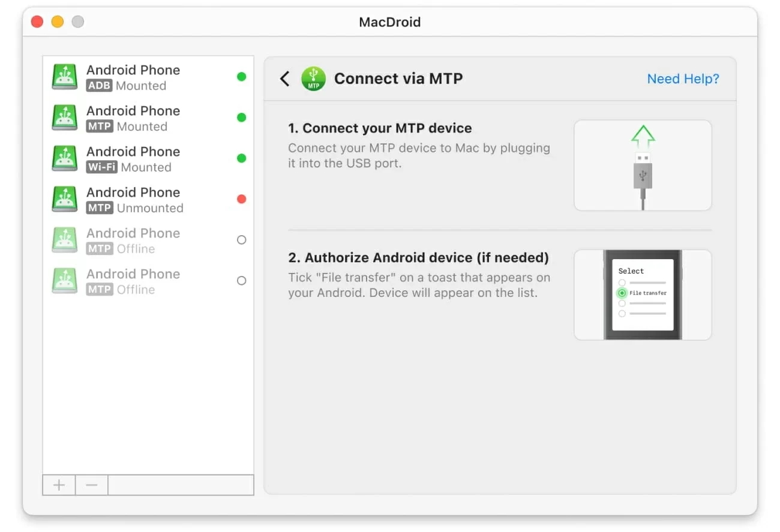The image size is (780, 532).
Task: Click the MTP-mounted Android Phone drive icon
Action: [64, 117]
